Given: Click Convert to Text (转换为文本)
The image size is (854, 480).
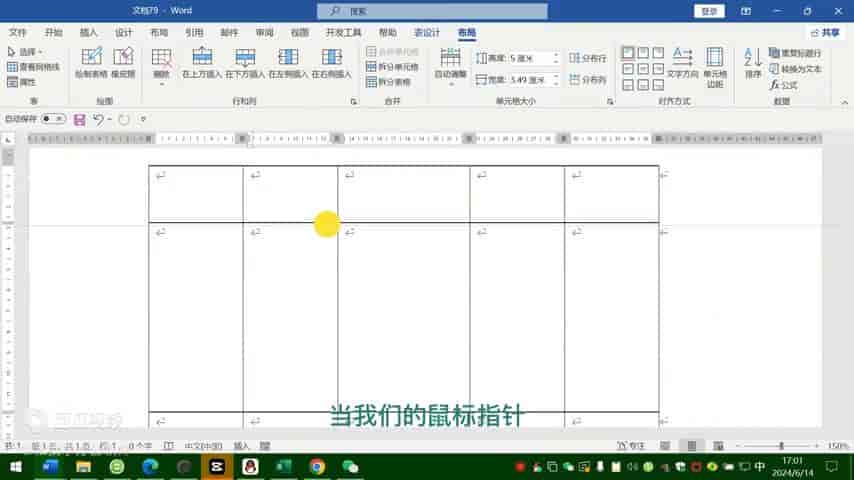Looking at the screenshot, I should tap(795, 69).
